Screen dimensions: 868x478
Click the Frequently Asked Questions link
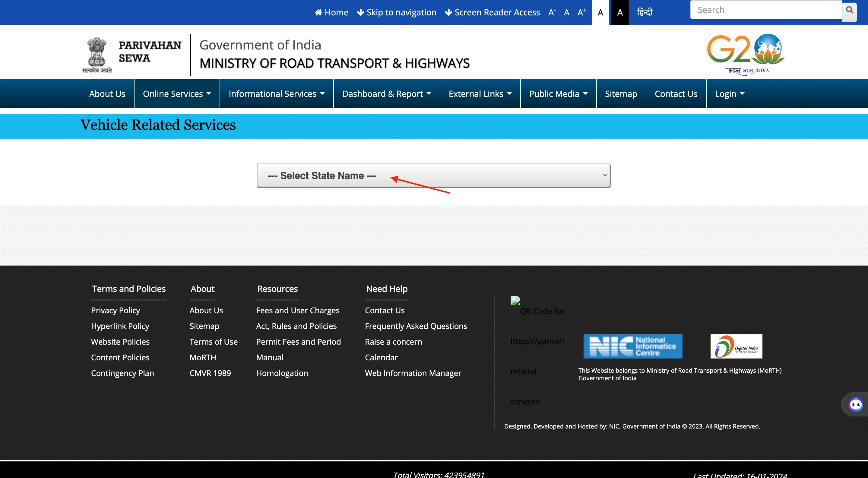point(417,326)
